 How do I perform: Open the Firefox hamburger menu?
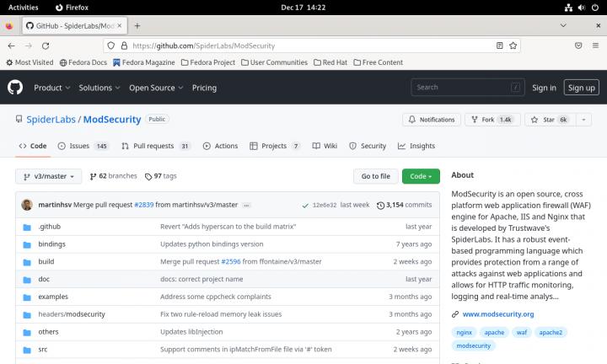click(x=596, y=45)
